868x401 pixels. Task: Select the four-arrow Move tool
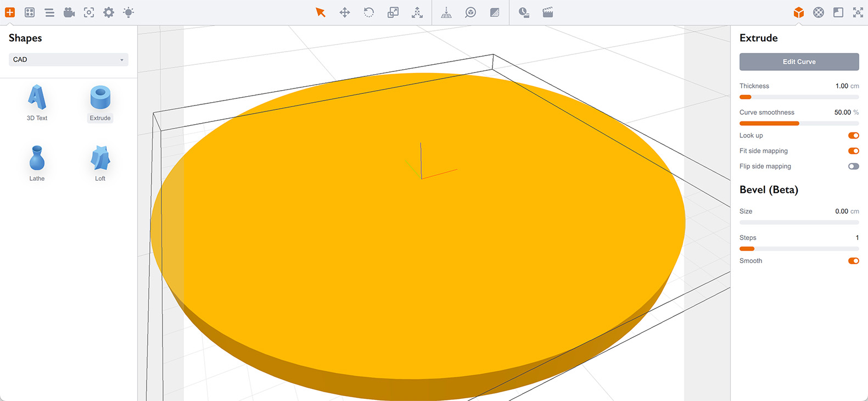click(345, 12)
